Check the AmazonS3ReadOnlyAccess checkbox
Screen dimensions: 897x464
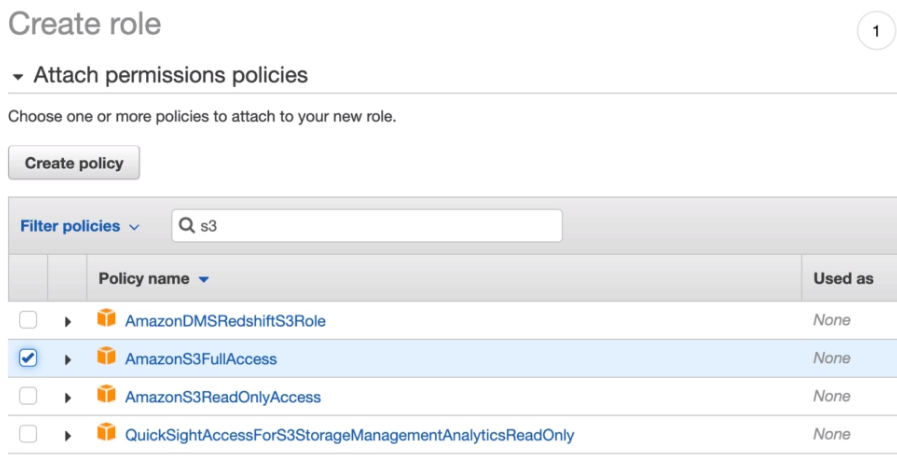(28, 396)
